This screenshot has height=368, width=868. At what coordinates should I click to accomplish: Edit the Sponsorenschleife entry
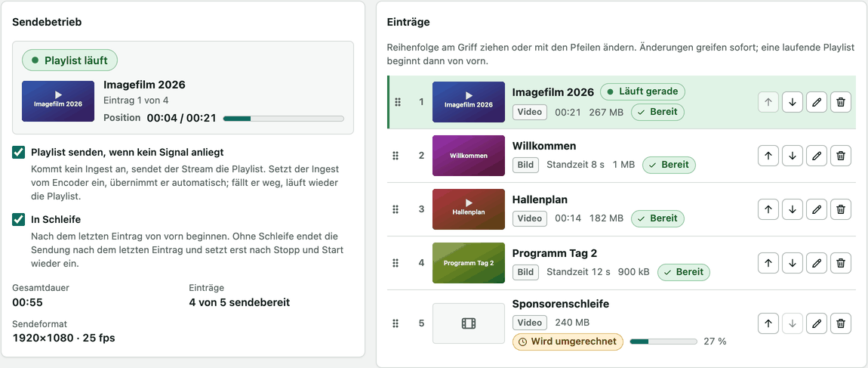pos(817,323)
